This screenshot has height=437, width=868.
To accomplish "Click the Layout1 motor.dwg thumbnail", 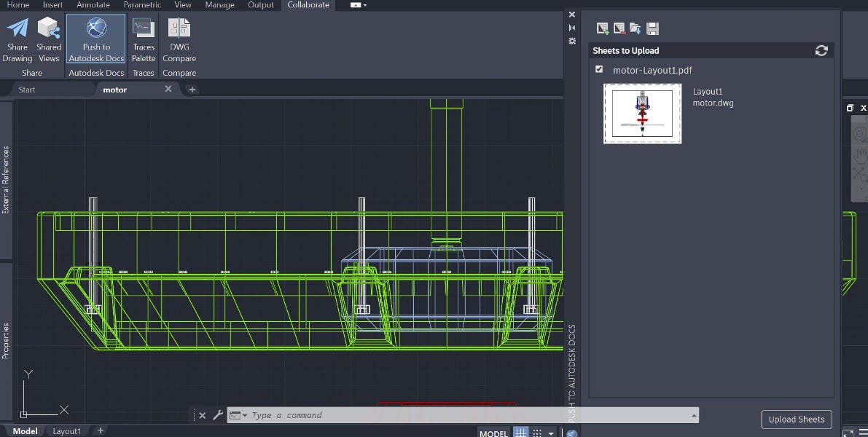I will (x=642, y=114).
